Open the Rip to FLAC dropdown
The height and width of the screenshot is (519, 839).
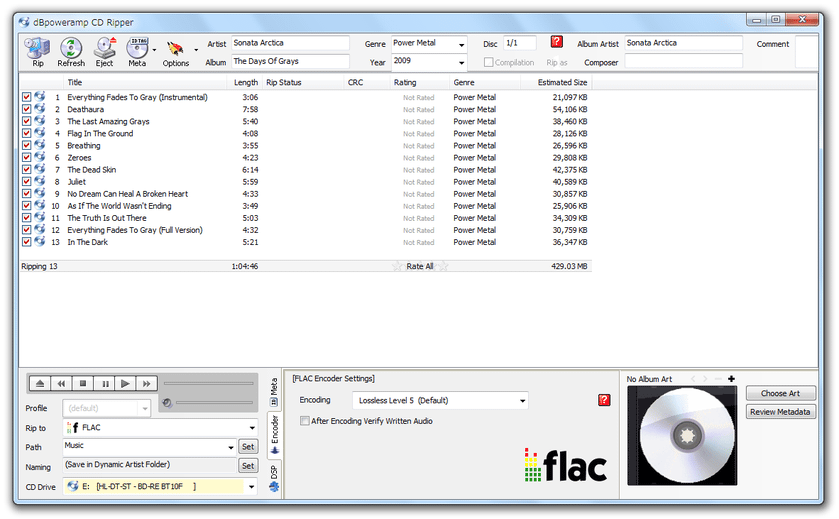pos(252,428)
